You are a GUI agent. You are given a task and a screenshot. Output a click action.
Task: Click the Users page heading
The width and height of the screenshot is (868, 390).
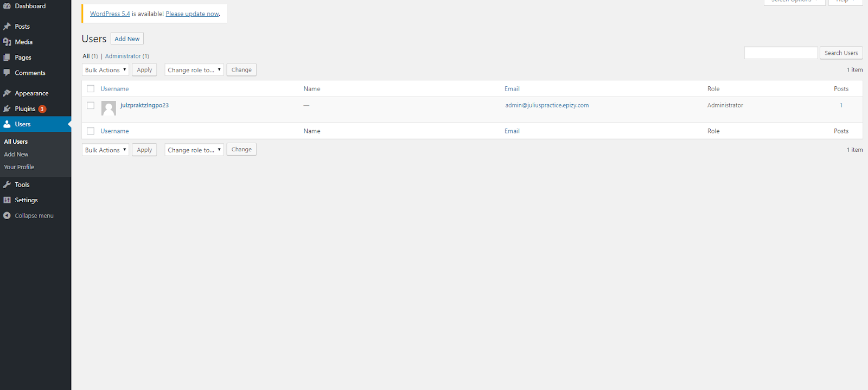point(94,39)
